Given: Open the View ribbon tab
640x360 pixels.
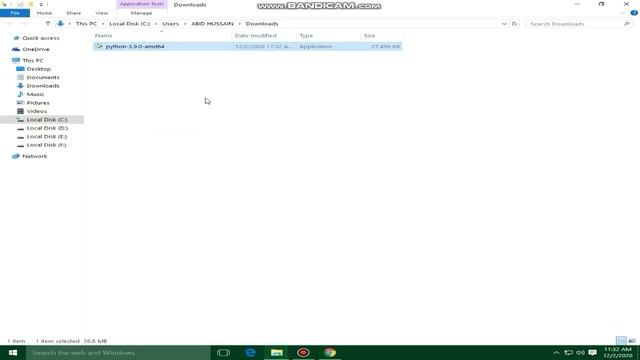Looking at the screenshot, I should click(102, 13).
